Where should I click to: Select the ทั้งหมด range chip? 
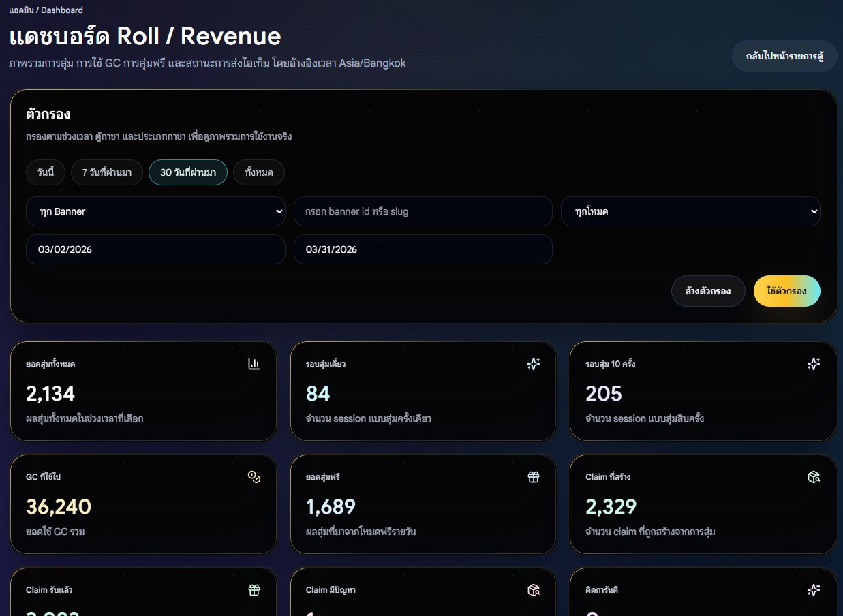click(259, 172)
